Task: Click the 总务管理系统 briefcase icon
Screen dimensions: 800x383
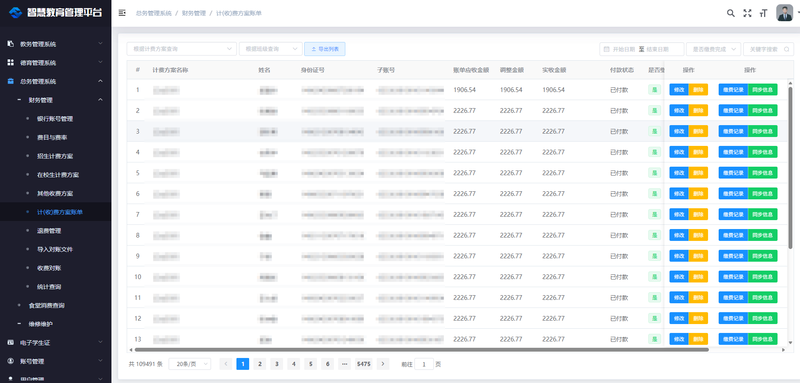Action: tap(10, 81)
